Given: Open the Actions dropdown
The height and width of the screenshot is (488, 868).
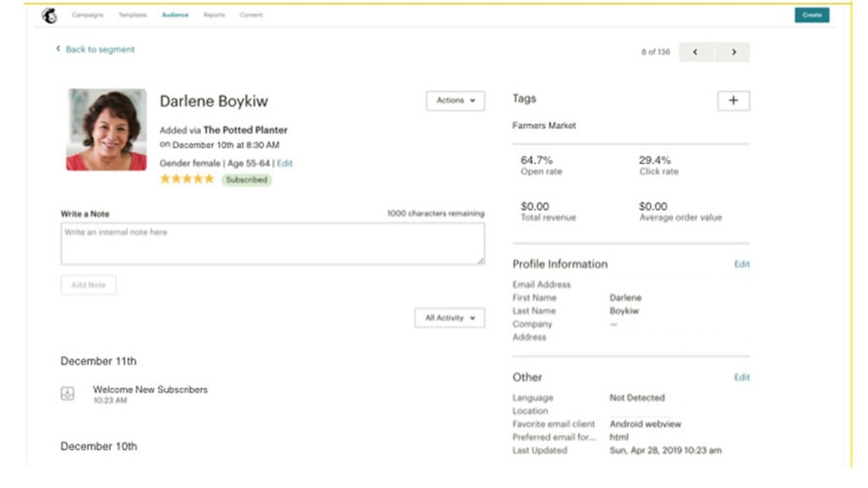Looking at the screenshot, I should click(x=455, y=101).
